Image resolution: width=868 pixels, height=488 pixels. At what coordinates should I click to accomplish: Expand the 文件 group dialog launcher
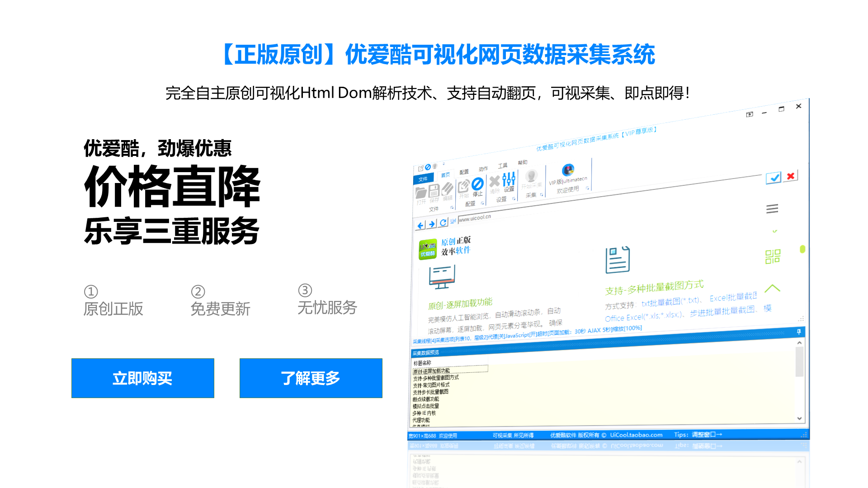pyautogui.click(x=452, y=207)
